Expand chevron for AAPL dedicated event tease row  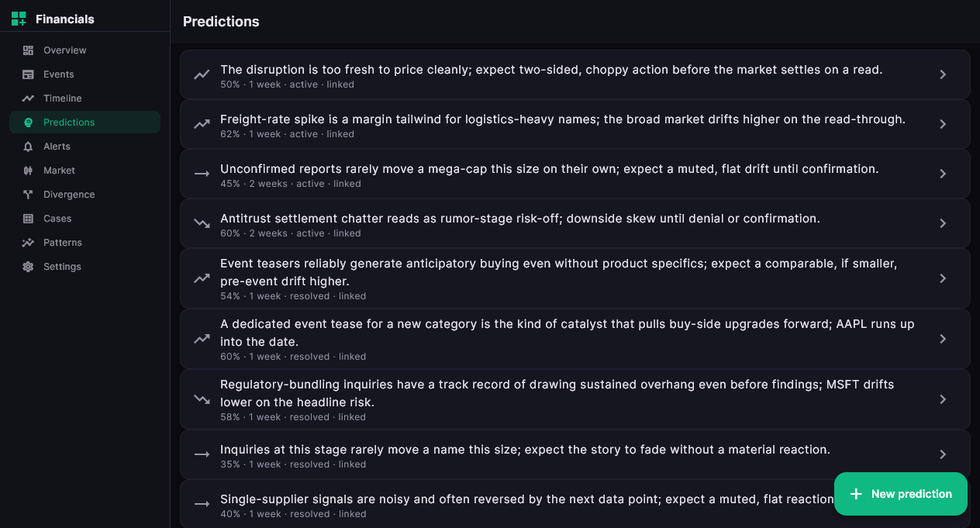(943, 339)
